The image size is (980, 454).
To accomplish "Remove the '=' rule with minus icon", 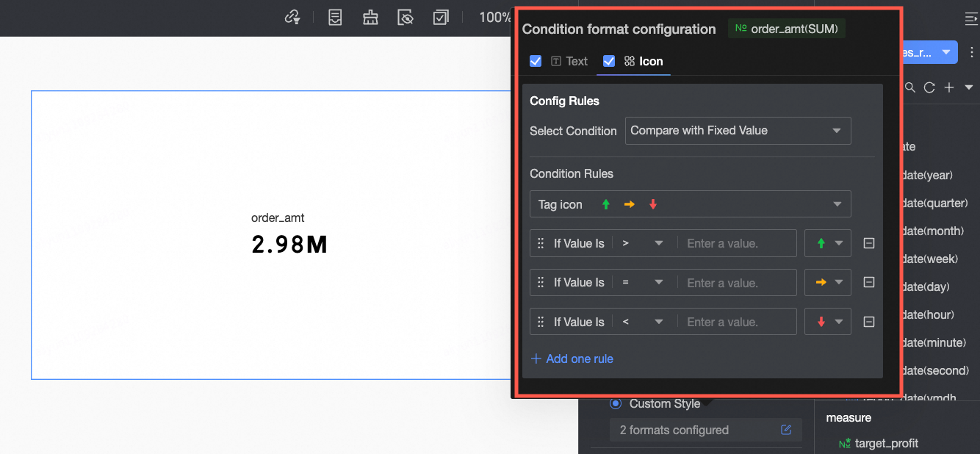I will [x=869, y=282].
